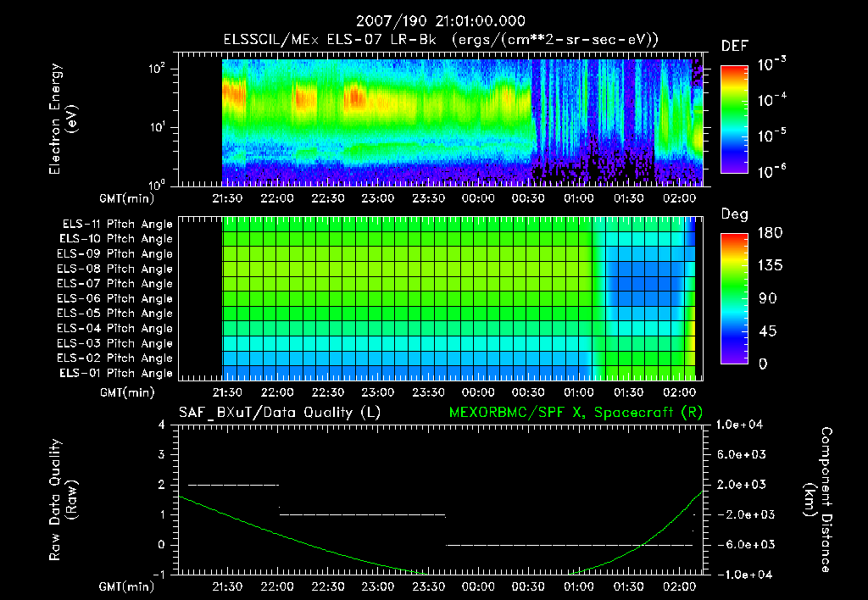
Task: Click the SAF_BXuT/Data Quality (L) label
Action: tap(280, 413)
